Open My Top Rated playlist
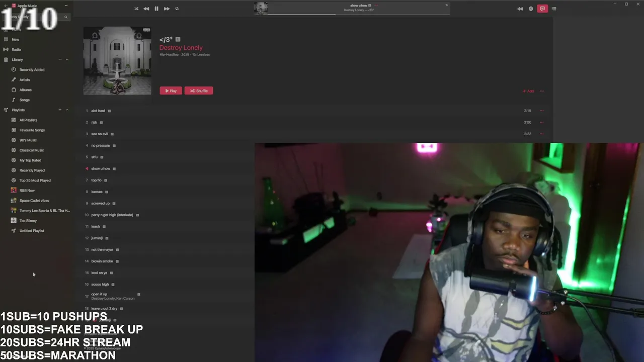The height and width of the screenshot is (362, 644). [30, 160]
